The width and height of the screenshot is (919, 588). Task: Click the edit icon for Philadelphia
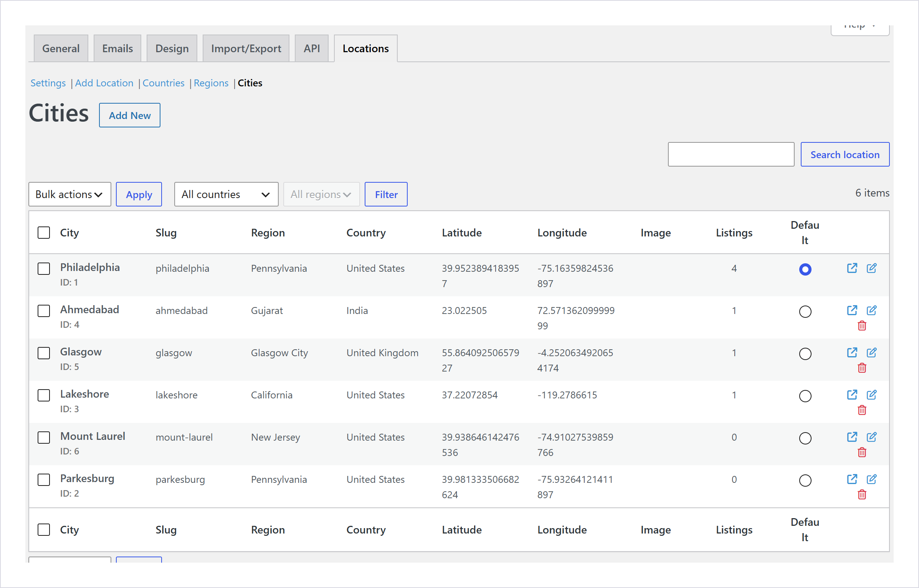click(871, 268)
